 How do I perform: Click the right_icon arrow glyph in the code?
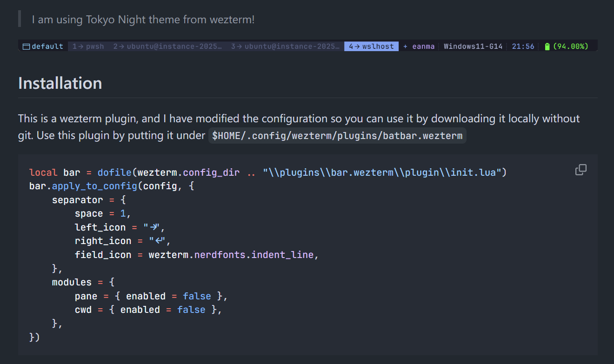(x=160, y=241)
